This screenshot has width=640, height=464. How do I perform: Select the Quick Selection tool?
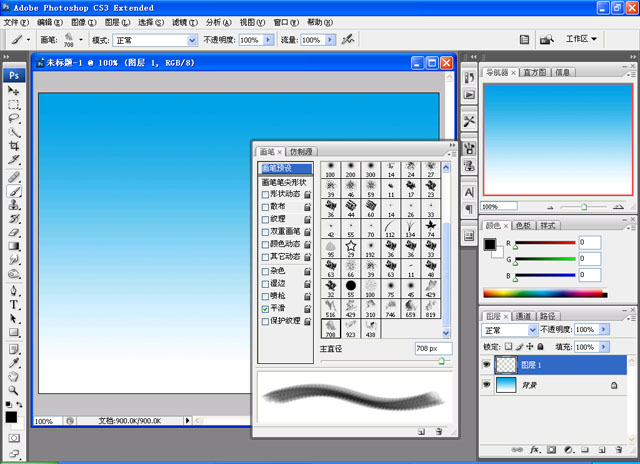(14, 132)
